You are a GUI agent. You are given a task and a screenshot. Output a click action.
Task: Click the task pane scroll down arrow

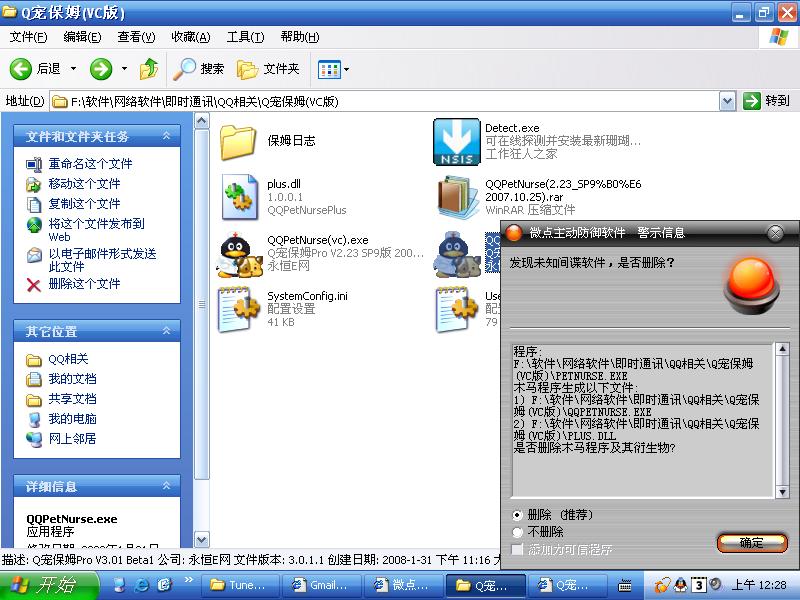[x=202, y=539]
